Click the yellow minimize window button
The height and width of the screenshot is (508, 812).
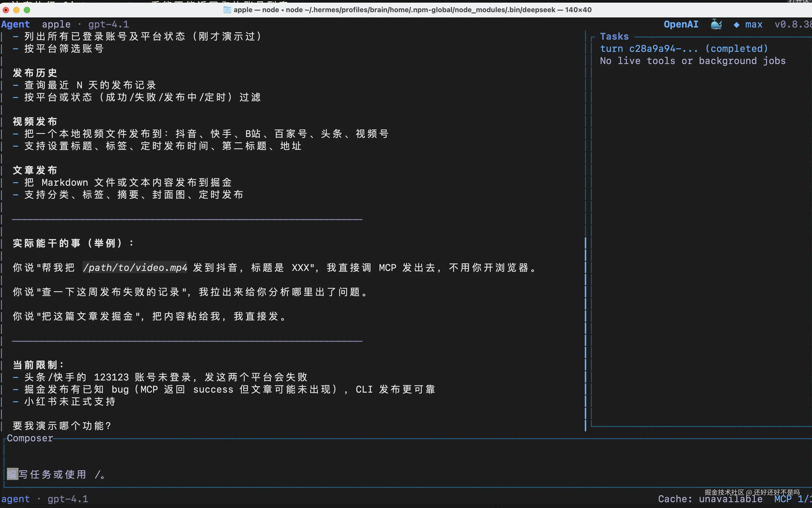[16, 10]
